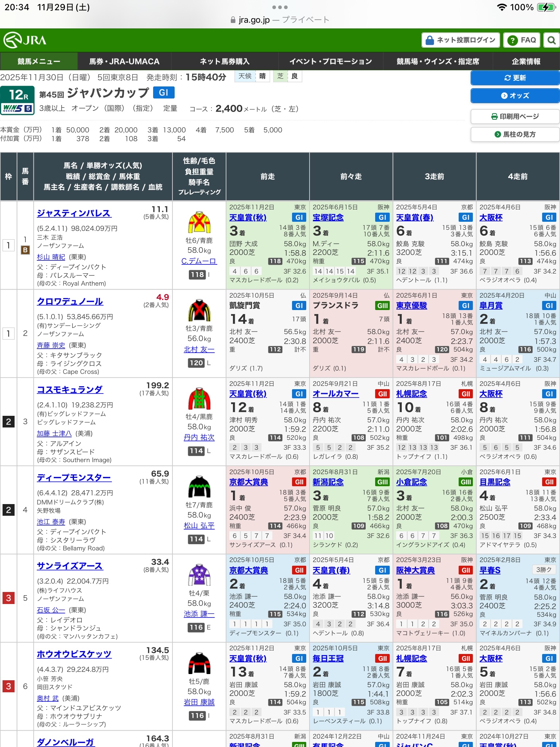Open 企業情報 menu
The height and width of the screenshot is (747, 560).
(526, 61)
